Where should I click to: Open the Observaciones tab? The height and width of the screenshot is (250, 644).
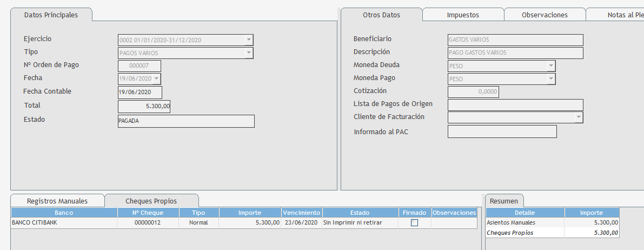pos(545,15)
